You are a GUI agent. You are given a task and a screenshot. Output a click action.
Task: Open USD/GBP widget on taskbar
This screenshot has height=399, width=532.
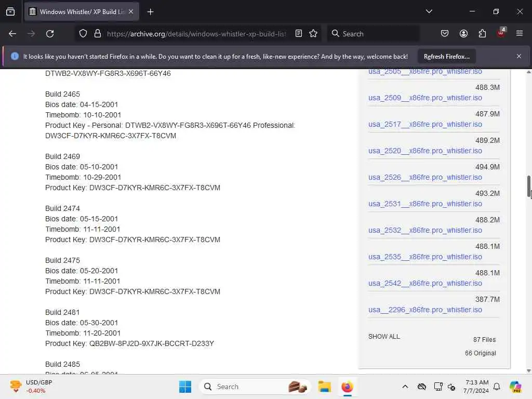(31, 387)
